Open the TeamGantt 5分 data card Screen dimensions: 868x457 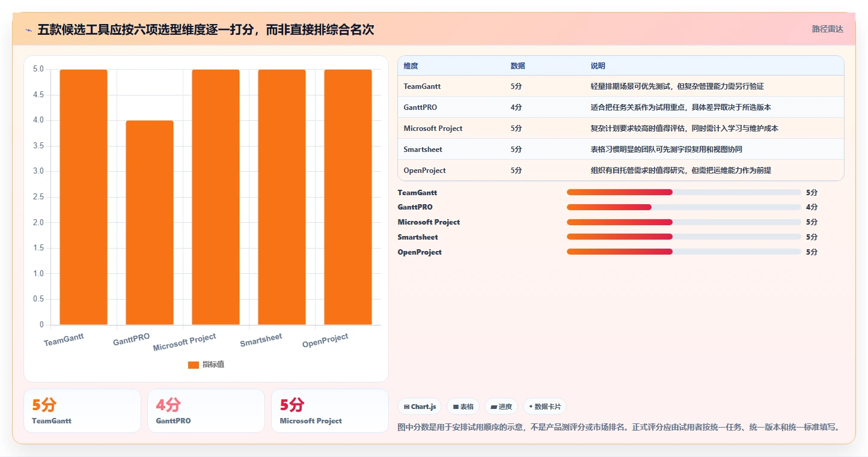click(82, 411)
